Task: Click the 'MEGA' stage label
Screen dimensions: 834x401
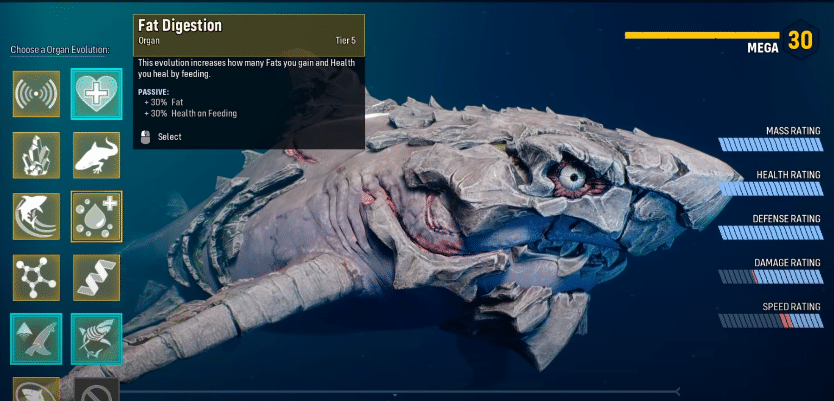Action: 763,48
